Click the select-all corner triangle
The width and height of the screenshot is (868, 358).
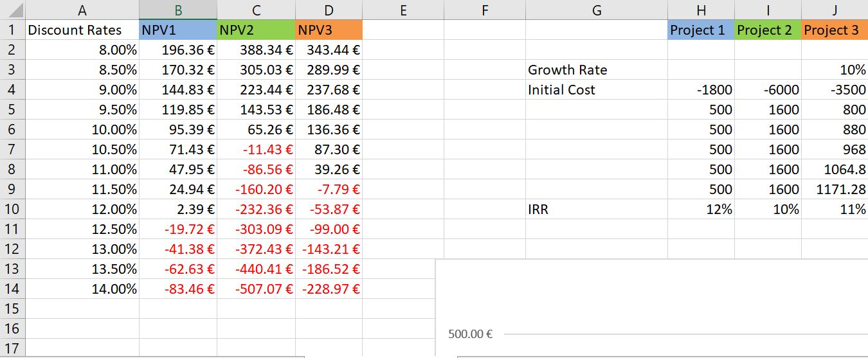12,10
